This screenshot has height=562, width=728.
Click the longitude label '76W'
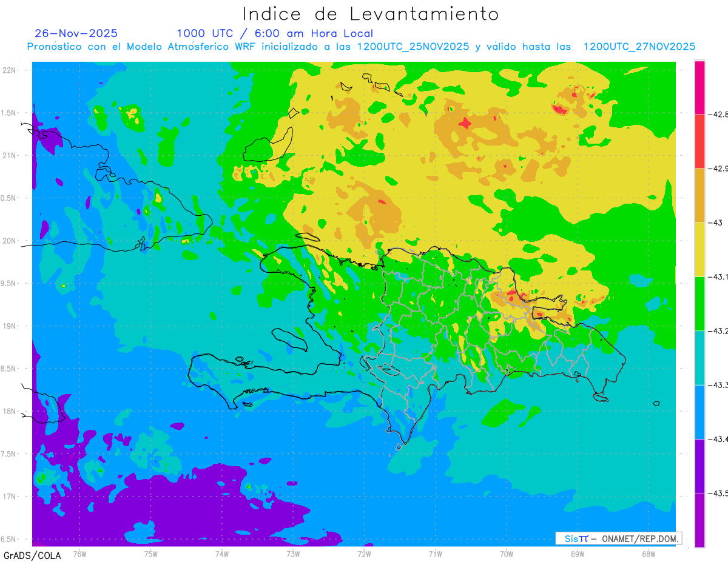tap(79, 554)
